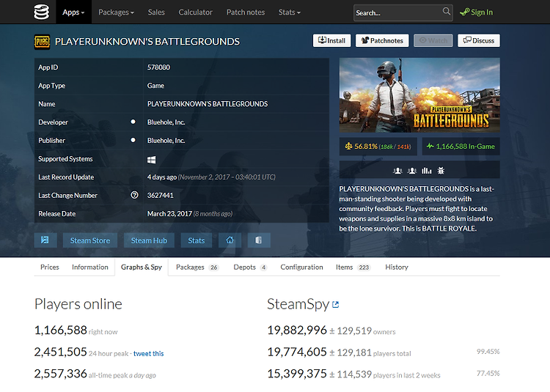Click the Last Change Number help icon
The height and width of the screenshot is (392, 550).
pos(134,195)
